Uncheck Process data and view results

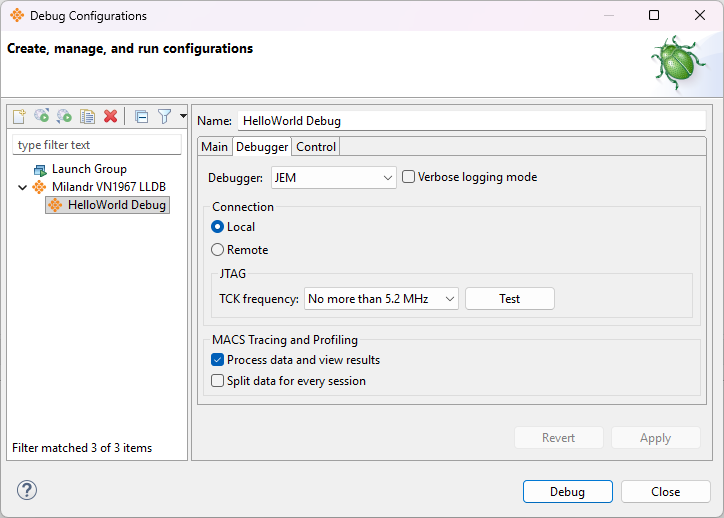coord(218,360)
